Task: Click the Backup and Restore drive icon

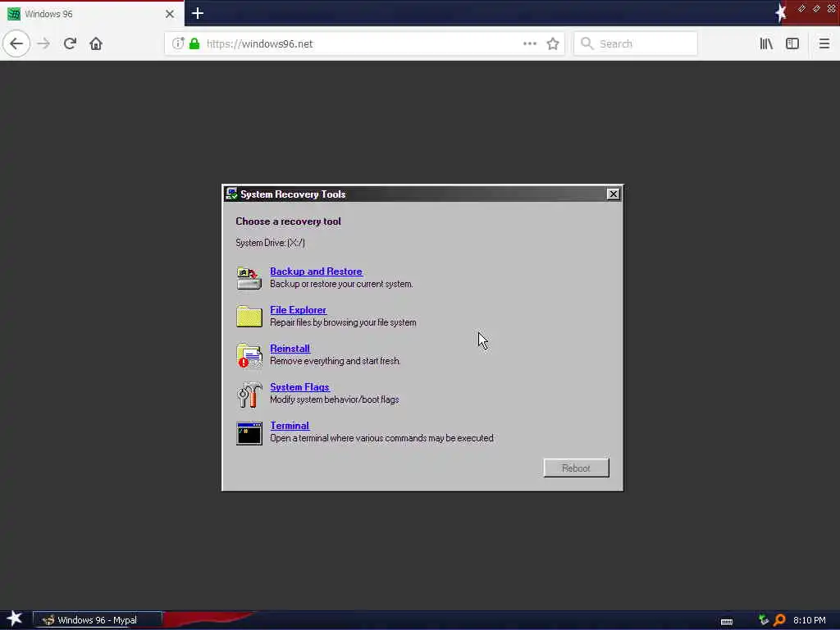Action: (x=249, y=278)
